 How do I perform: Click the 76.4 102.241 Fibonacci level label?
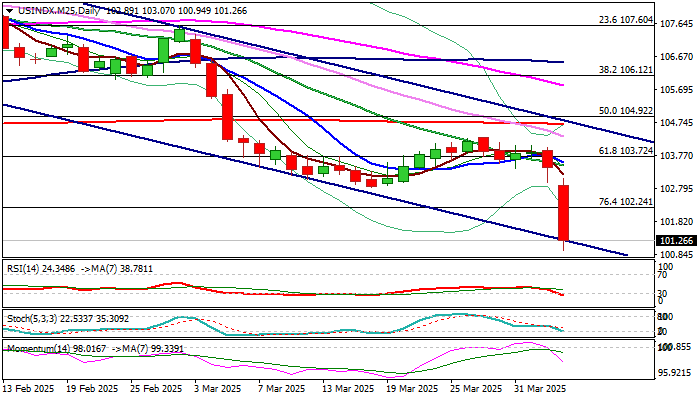click(626, 202)
